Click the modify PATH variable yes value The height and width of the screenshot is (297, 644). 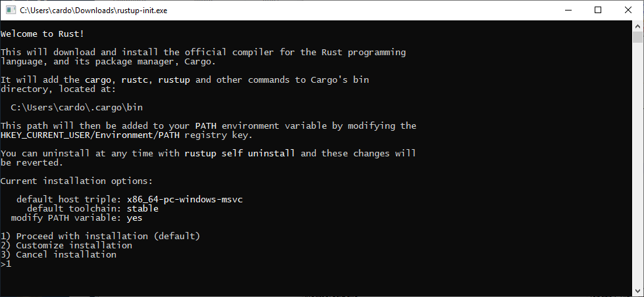[135, 218]
